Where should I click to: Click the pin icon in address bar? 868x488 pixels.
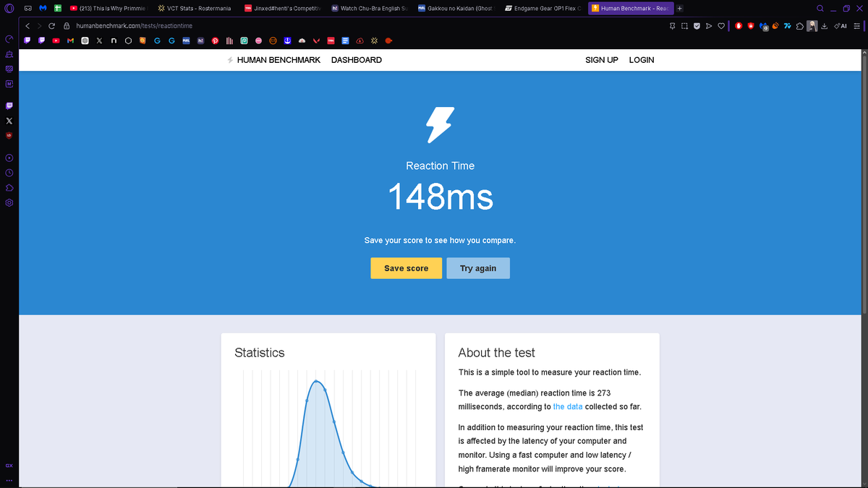pyautogui.click(x=672, y=26)
